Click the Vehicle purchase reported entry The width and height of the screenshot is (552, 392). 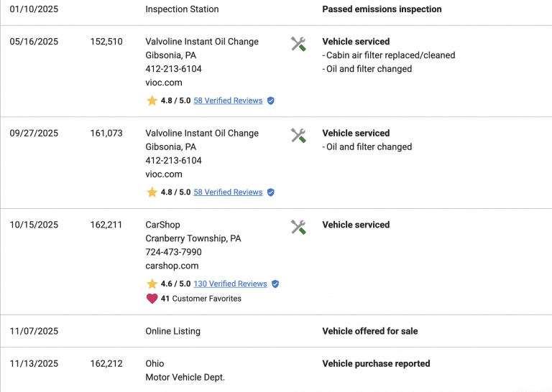(x=376, y=363)
